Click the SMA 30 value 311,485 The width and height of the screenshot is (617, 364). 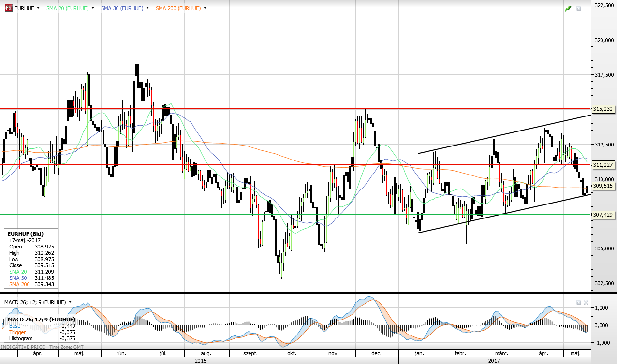pos(44,278)
